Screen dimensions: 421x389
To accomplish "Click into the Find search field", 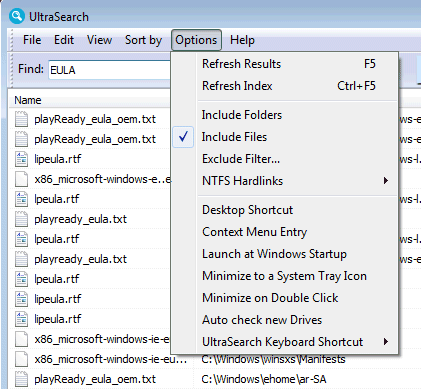I will click(x=110, y=70).
